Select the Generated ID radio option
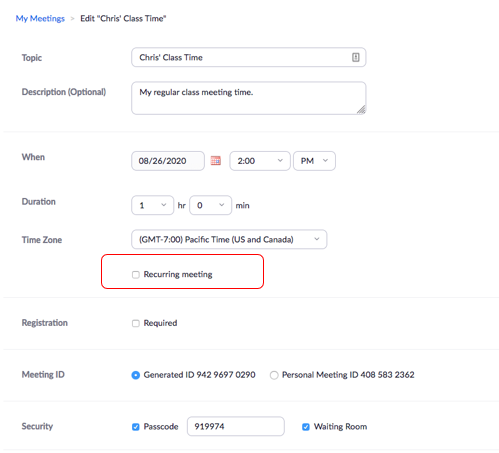 pyautogui.click(x=135, y=375)
